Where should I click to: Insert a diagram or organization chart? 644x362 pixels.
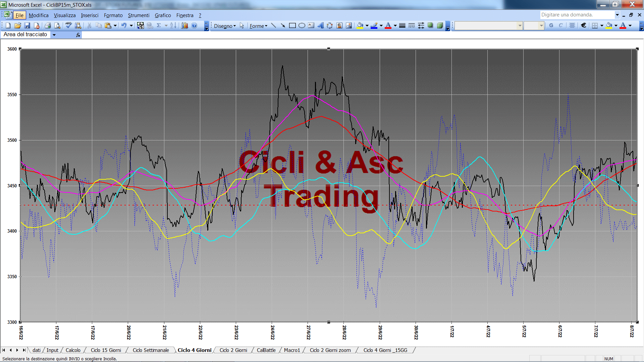point(330,26)
